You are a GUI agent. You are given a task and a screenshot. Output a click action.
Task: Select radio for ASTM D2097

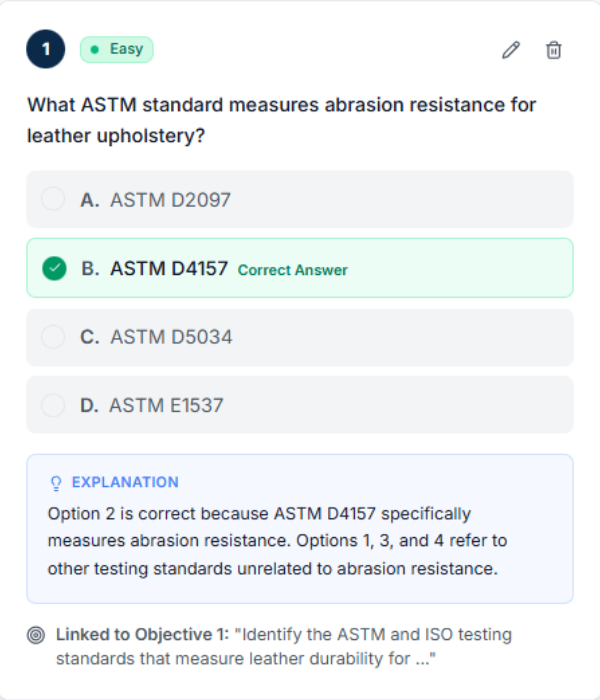(53, 199)
